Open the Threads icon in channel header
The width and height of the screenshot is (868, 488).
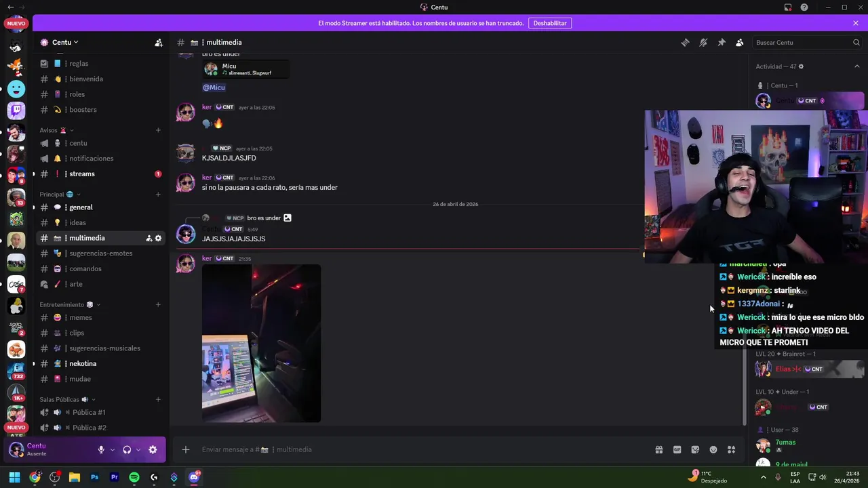(685, 42)
